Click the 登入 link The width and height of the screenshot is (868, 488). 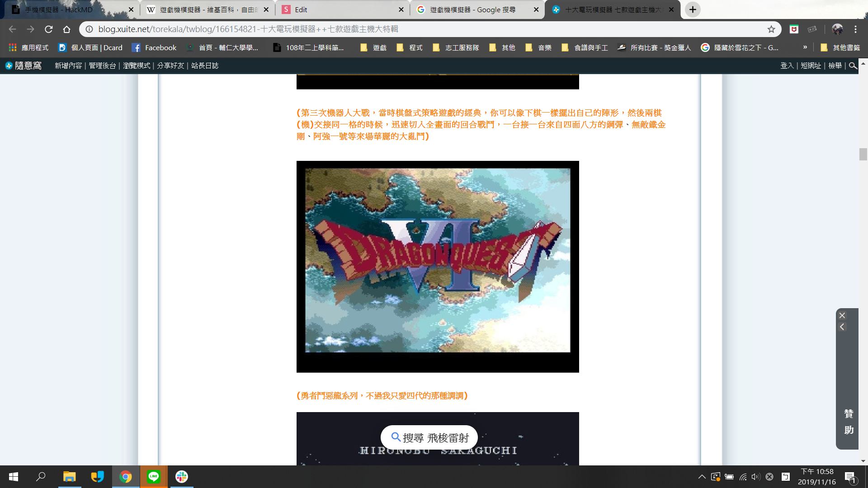787,66
